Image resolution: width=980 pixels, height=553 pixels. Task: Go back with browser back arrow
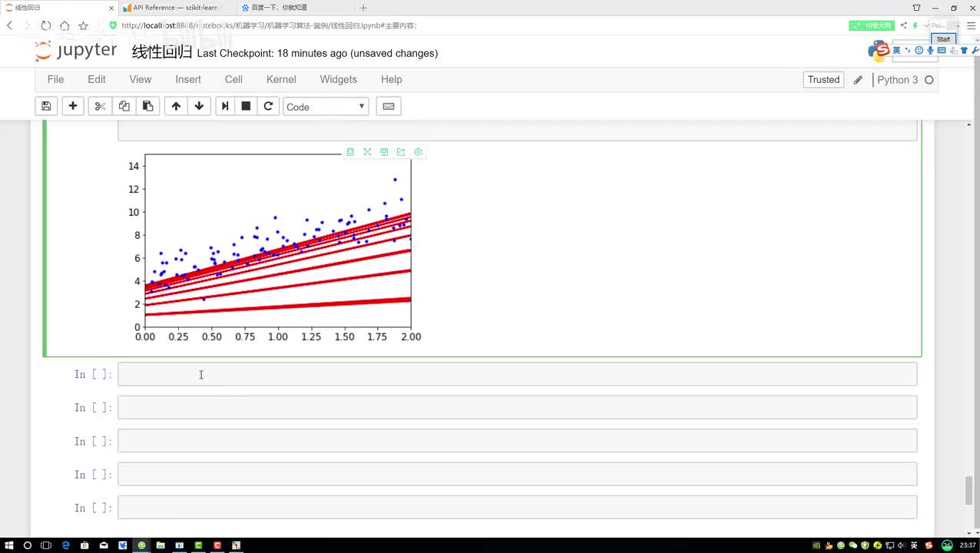[x=10, y=25]
